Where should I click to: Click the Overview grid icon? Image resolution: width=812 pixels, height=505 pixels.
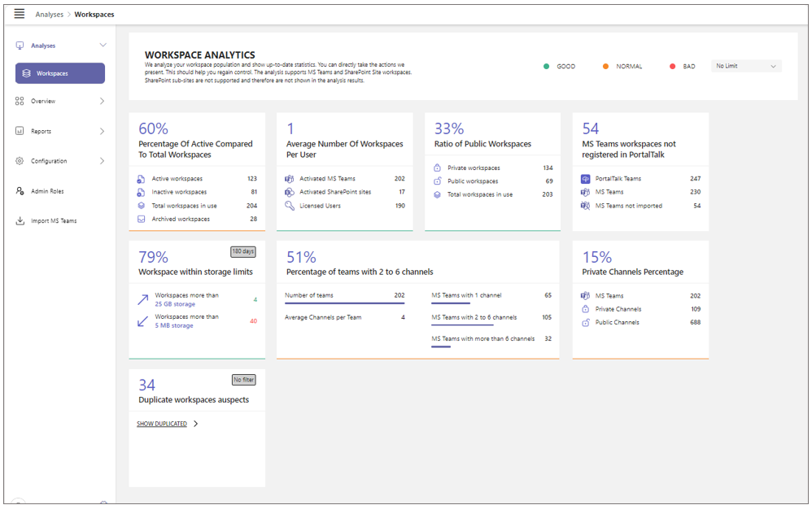coord(20,101)
